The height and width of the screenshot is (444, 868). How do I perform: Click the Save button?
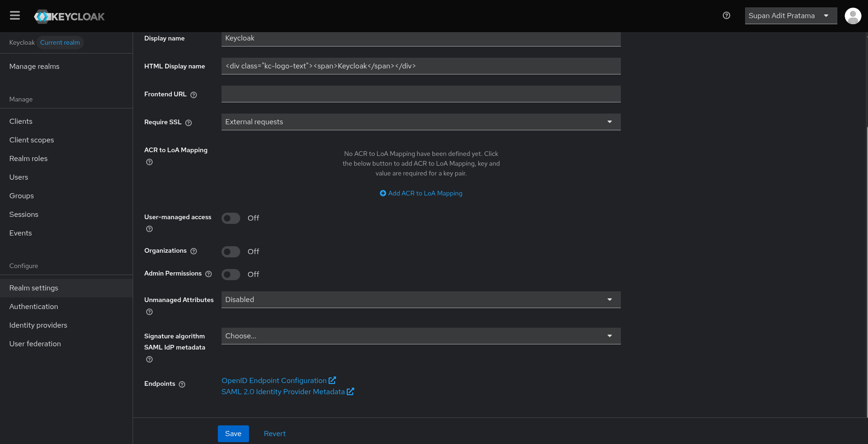pyautogui.click(x=233, y=434)
